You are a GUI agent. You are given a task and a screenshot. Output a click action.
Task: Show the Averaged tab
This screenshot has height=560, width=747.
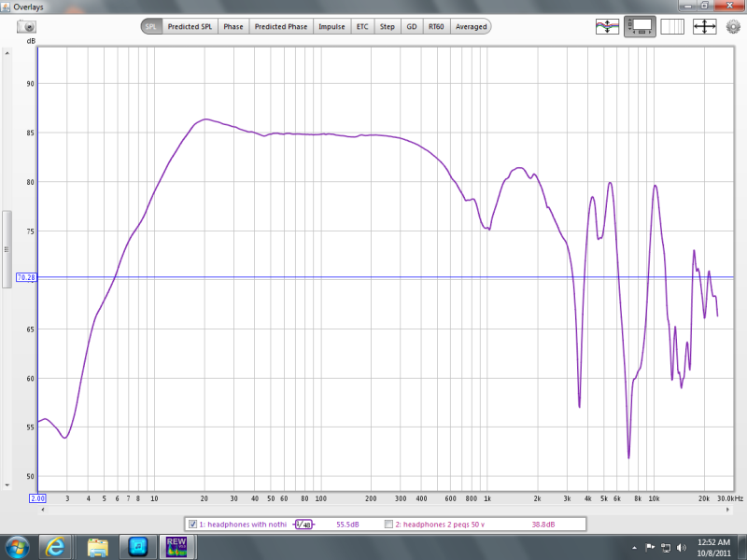[471, 27]
